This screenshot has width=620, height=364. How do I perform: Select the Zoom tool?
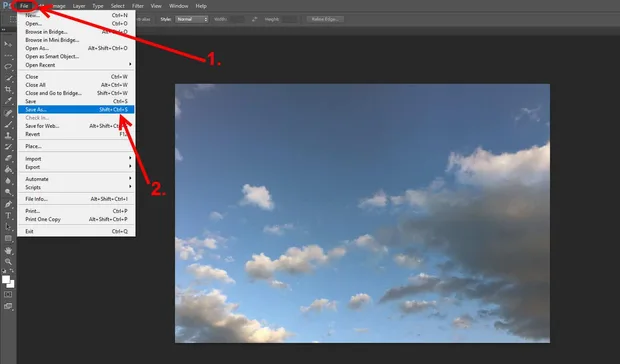[x=8, y=262]
